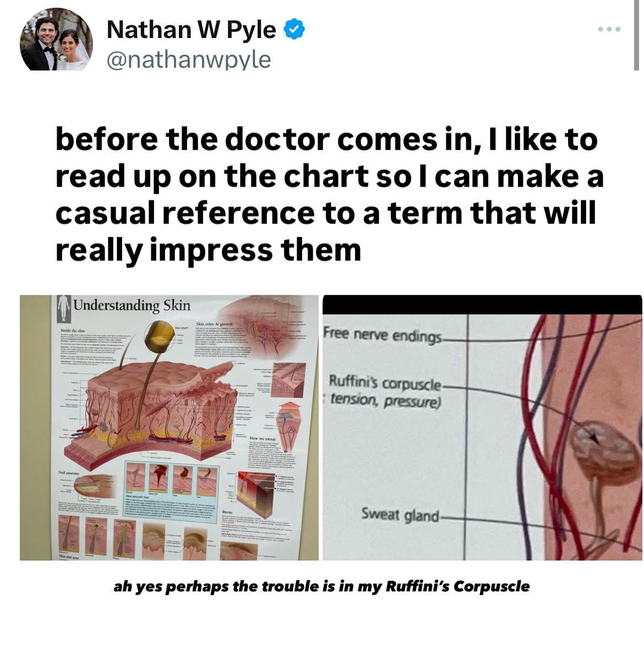Image resolution: width=644 pixels, height=669 pixels.
Task: Open Nathan W Pyle's profile avatar photo
Action: click(56, 39)
